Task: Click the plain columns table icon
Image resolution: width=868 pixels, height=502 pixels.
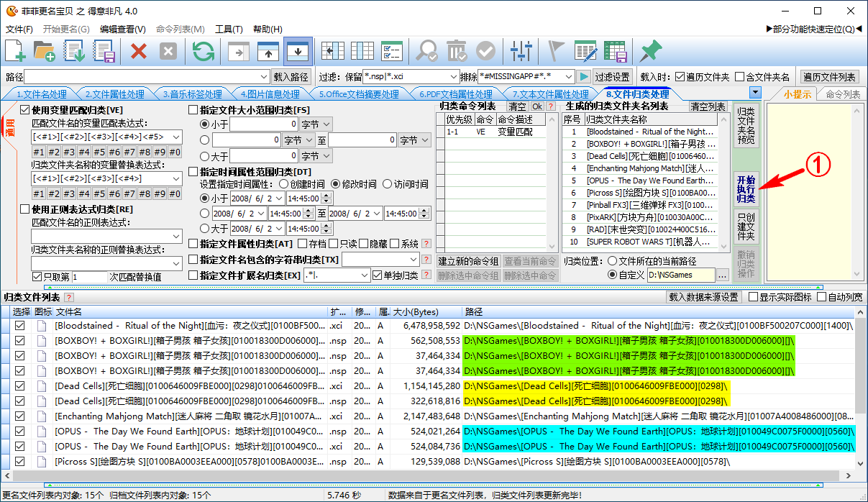Action: coord(362,51)
